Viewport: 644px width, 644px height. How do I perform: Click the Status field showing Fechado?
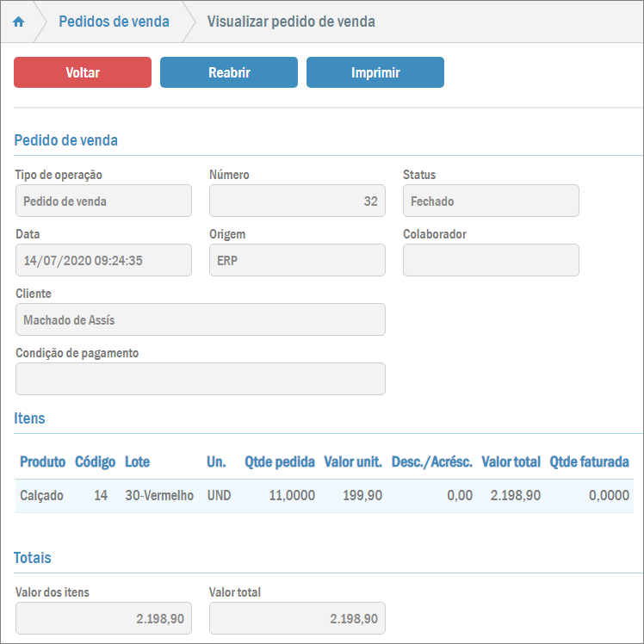pyautogui.click(x=491, y=201)
